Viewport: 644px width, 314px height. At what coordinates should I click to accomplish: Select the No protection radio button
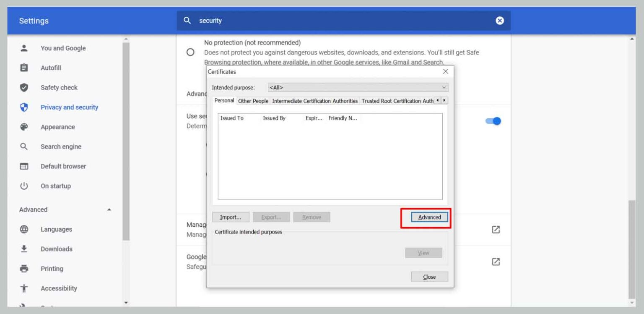point(190,52)
